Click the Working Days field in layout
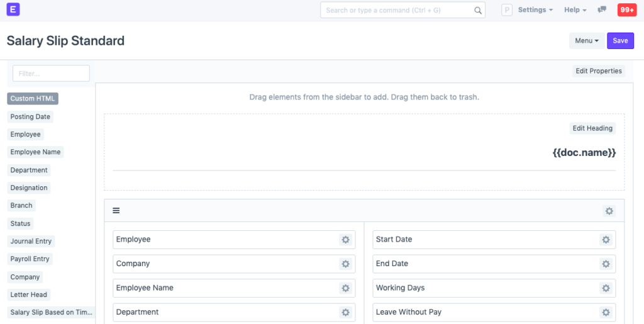The height and width of the screenshot is (324, 644). 494,288
